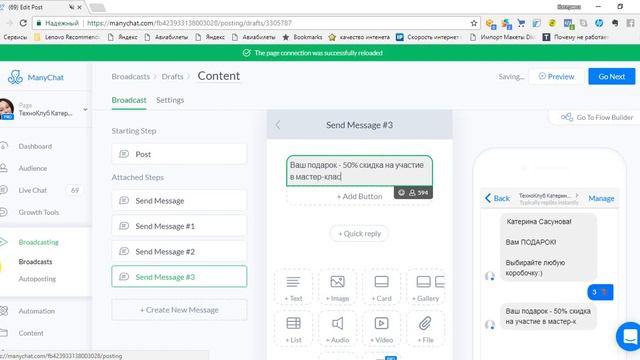640x360 pixels.
Task: Click the Drafts breadcrumb link
Action: tap(172, 76)
